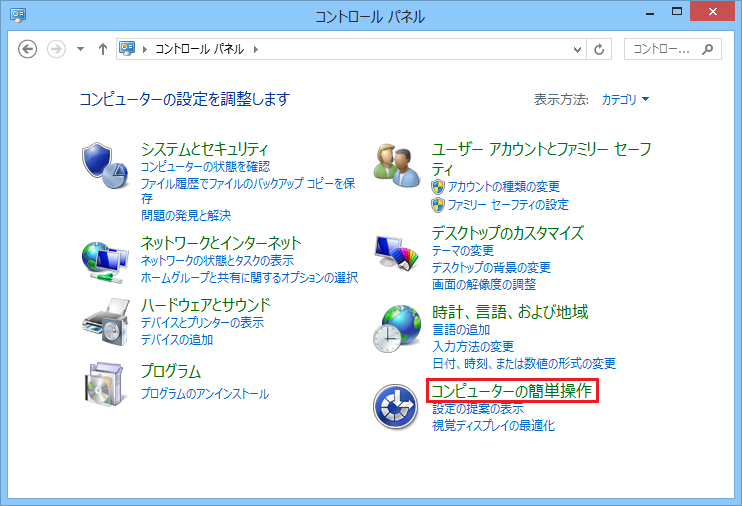Click 画面の解像度の調整 link
This screenshot has width=742, height=506.
click(484, 284)
